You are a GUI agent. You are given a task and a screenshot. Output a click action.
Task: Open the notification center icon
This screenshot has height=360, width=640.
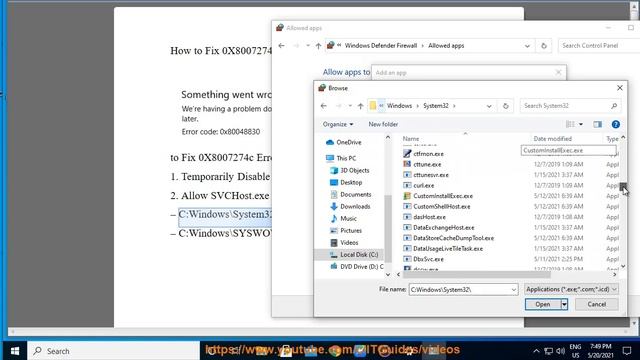coord(627,351)
